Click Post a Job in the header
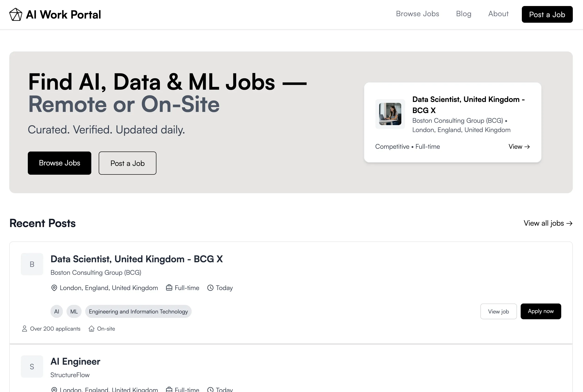The height and width of the screenshot is (392, 583). pos(547,14)
